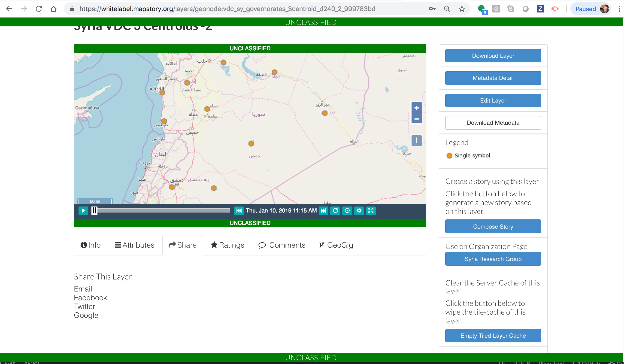Zoom in on the map
The image size is (624, 364).
click(x=416, y=108)
